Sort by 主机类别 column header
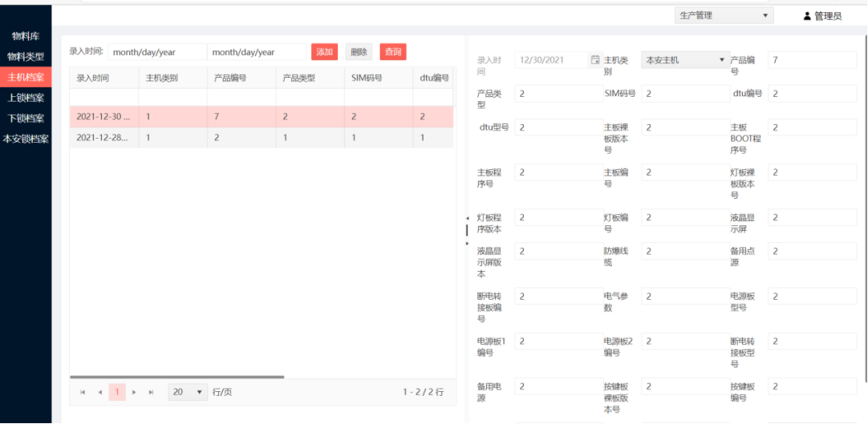The height and width of the screenshot is (424, 868). pos(172,78)
